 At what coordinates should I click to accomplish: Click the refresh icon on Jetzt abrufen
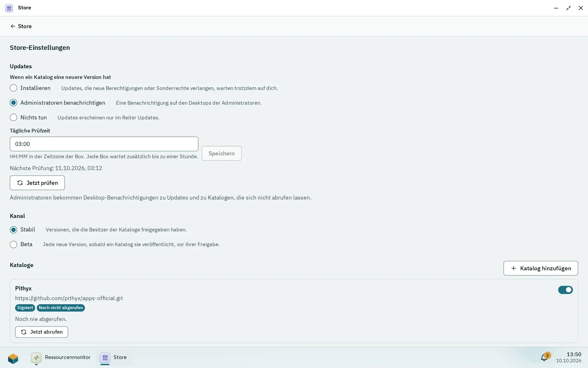pos(24,332)
